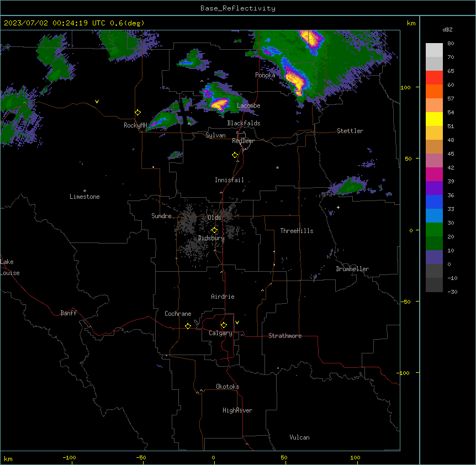Click the yellow-cored storm cell west of Lacombe
Screen dimensions: 476x465
coord(219,104)
